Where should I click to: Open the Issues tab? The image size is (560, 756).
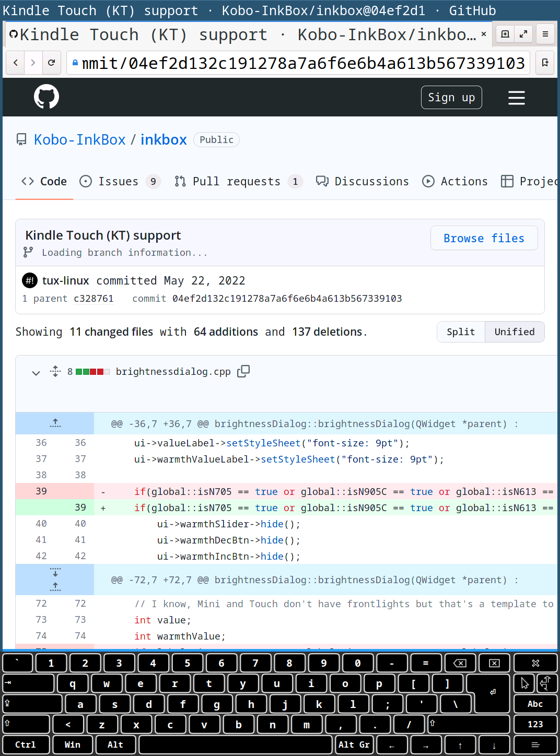coord(119,181)
